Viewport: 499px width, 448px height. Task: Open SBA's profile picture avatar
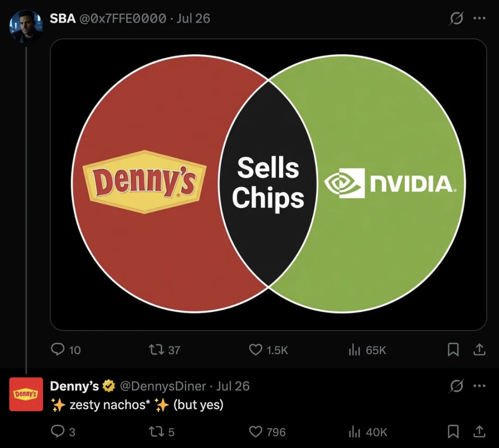pos(26,26)
